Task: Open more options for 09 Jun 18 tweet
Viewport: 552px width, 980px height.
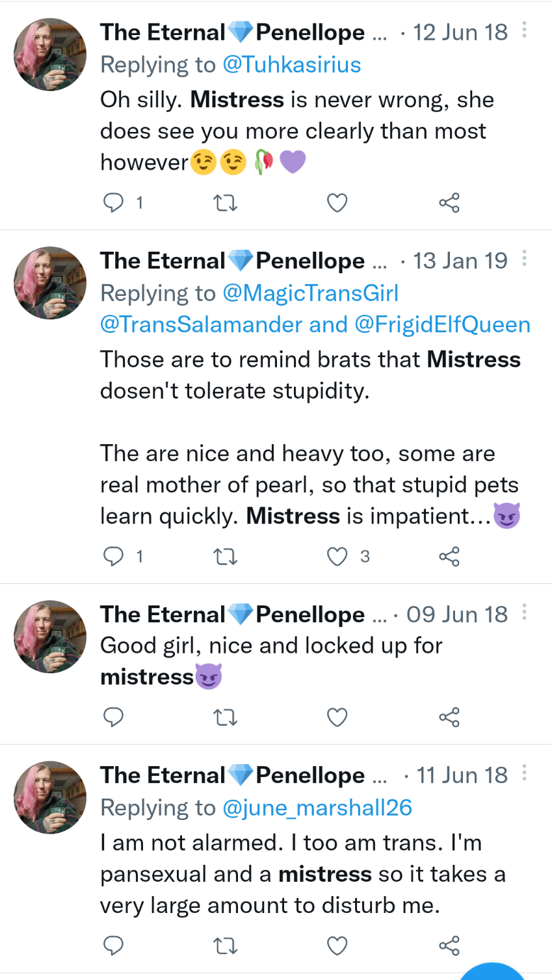Action: pos(525,613)
